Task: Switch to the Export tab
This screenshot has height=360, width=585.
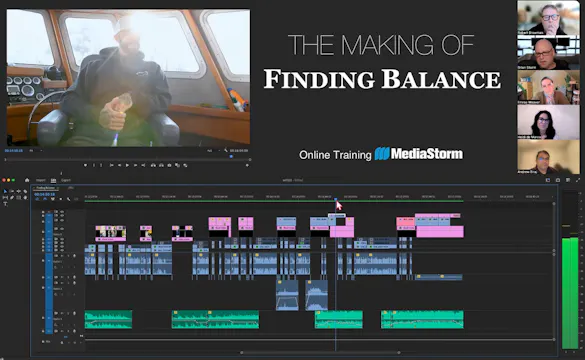Action: (66, 180)
